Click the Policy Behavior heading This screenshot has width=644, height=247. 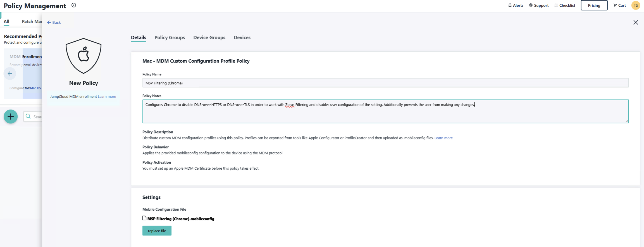point(156,147)
